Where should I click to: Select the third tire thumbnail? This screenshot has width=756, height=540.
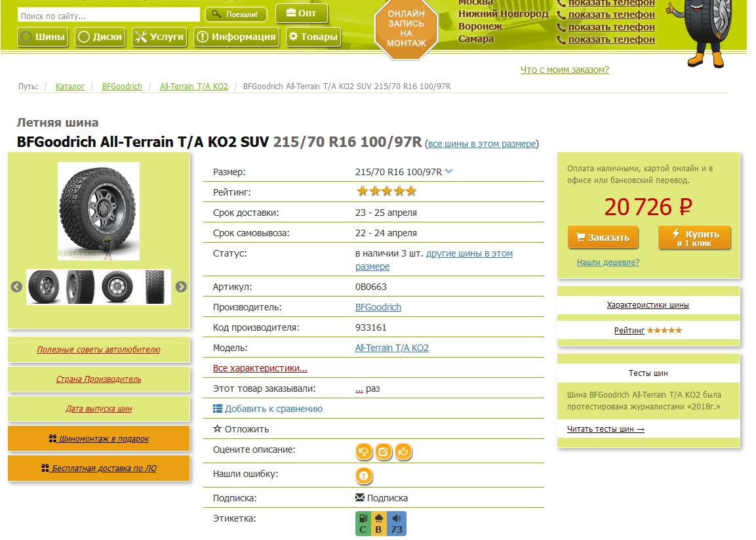click(117, 287)
